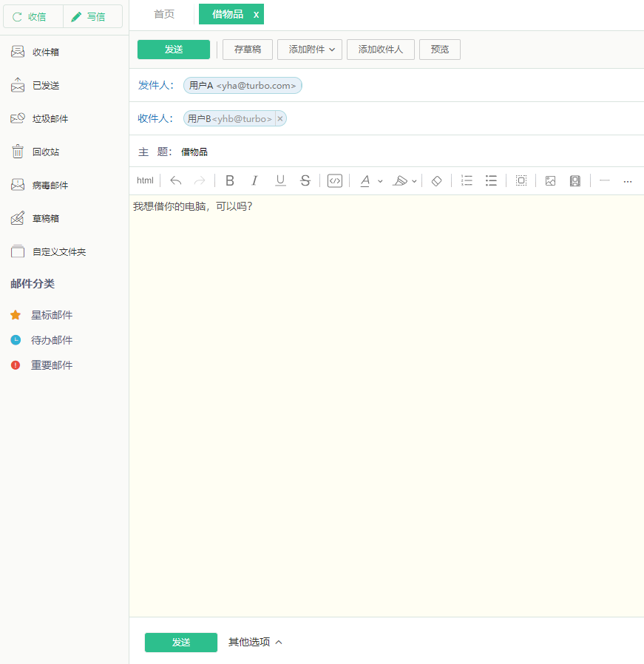The width and height of the screenshot is (644, 664).
Task: Open 已发送 sent folder
Action: [x=46, y=86]
